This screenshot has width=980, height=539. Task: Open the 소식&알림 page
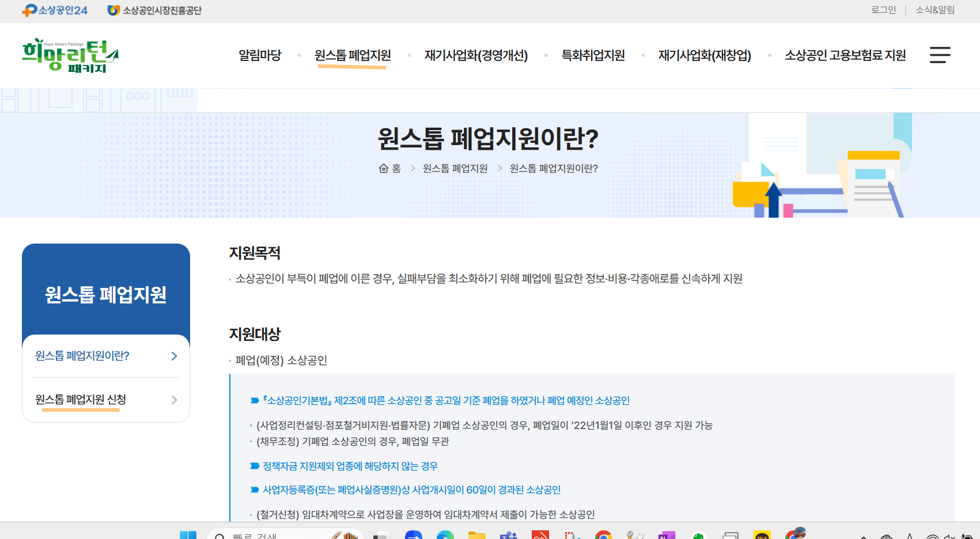(934, 10)
